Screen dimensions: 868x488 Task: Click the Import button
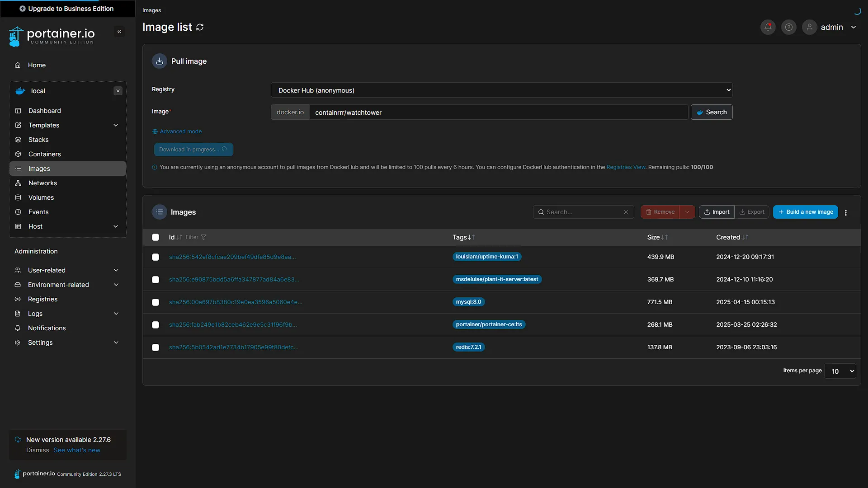coord(717,212)
